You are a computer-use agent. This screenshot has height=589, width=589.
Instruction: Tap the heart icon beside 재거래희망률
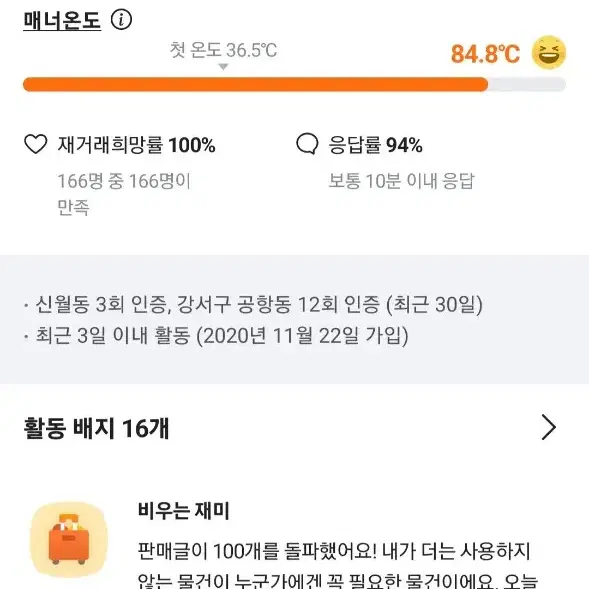[36, 144]
